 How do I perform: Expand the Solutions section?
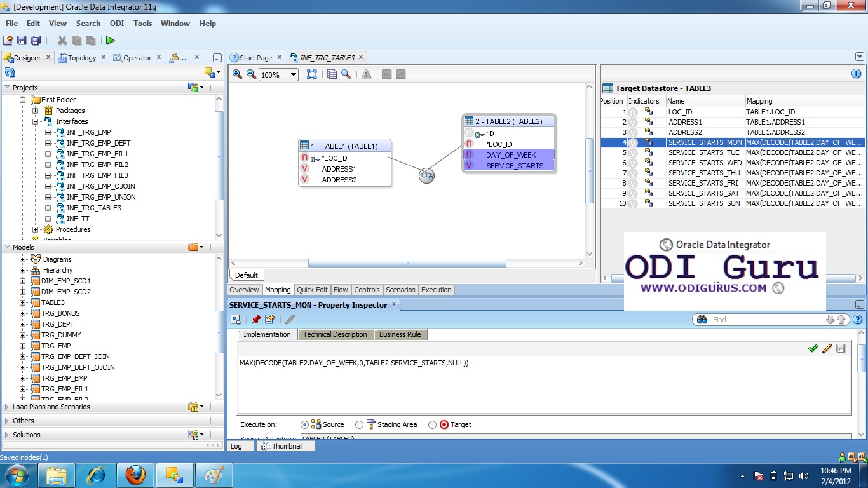point(7,435)
